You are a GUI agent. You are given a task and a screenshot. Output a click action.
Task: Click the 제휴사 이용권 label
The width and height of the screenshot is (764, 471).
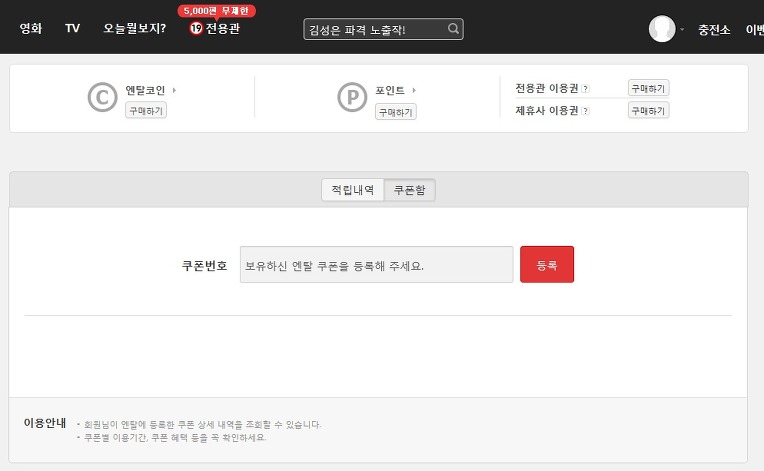[547, 111]
